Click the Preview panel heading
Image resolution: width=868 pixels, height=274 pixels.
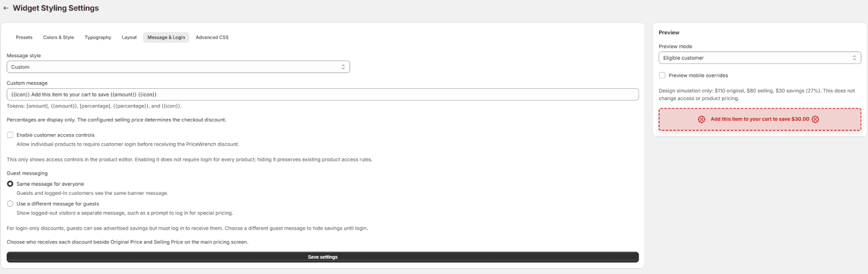pos(669,32)
